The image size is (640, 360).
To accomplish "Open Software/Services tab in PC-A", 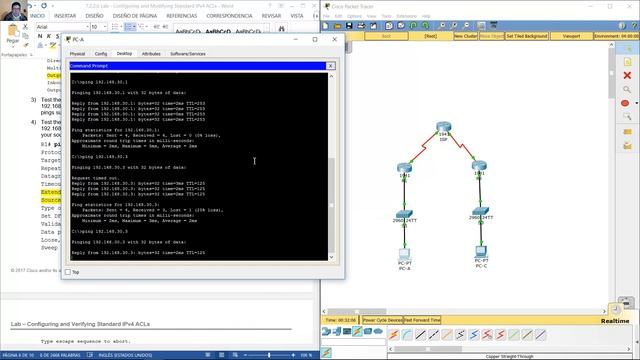I will click(x=188, y=53).
